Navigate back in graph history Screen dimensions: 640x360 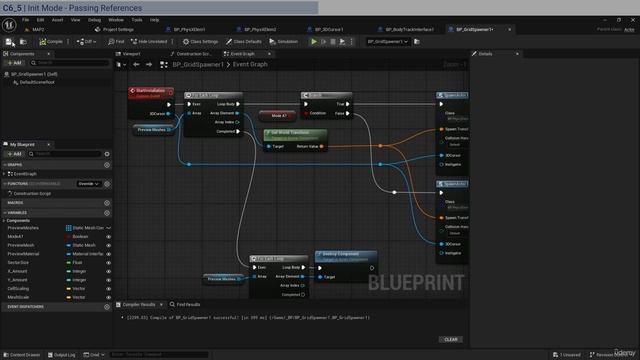136,64
